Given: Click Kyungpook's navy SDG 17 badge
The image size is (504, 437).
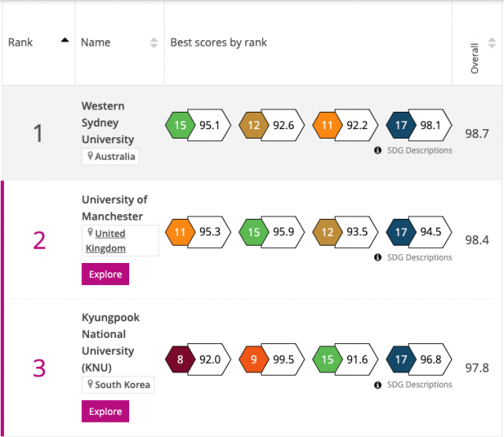Looking at the screenshot, I should (x=402, y=359).
